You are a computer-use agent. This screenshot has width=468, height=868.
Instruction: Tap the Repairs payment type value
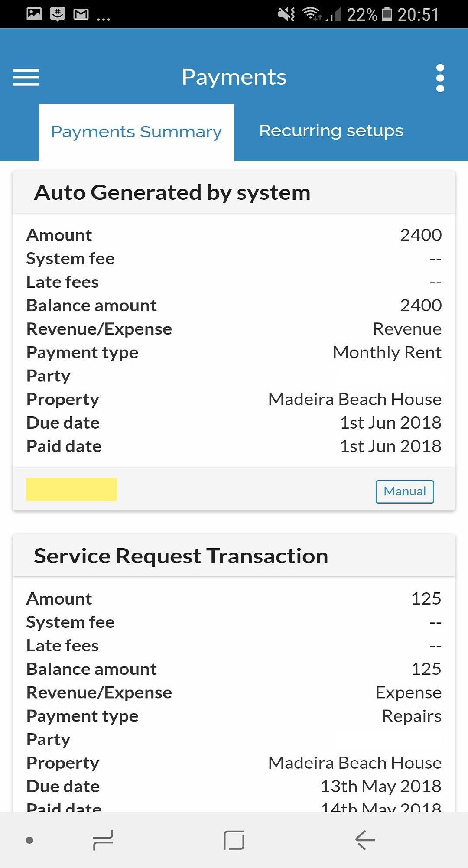412,716
